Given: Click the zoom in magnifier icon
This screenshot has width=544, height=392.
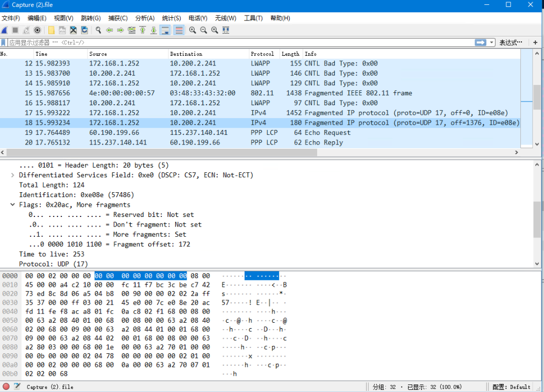Looking at the screenshot, I should tap(192, 30).
